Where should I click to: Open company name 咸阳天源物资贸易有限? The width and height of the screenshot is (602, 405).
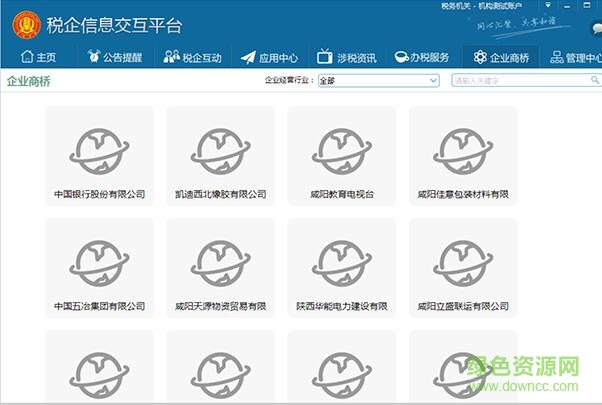pos(221,306)
